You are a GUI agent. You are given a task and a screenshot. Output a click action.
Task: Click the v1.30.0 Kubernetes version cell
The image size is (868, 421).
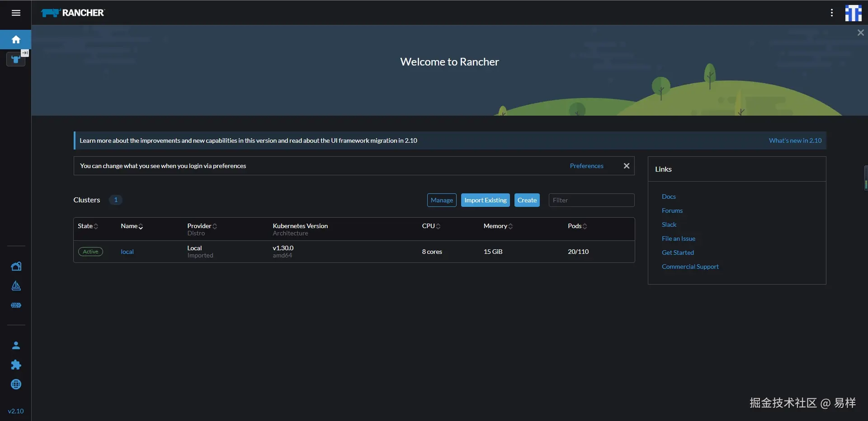(x=283, y=248)
